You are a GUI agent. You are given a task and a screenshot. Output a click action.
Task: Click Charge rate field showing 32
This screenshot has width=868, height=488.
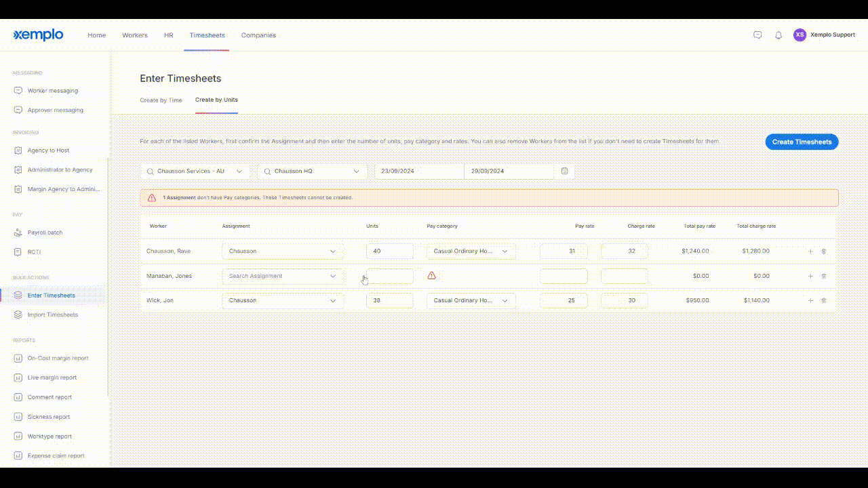tap(625, 251)
